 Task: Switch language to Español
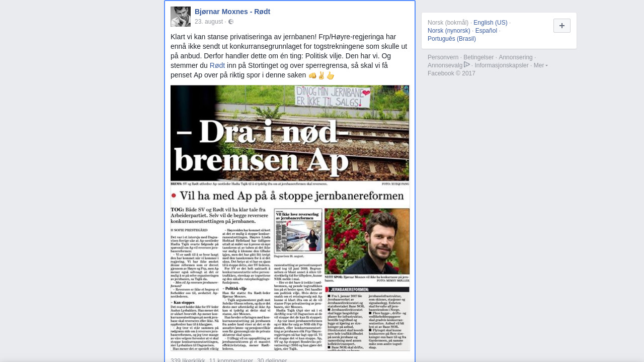tap(486, 31)
